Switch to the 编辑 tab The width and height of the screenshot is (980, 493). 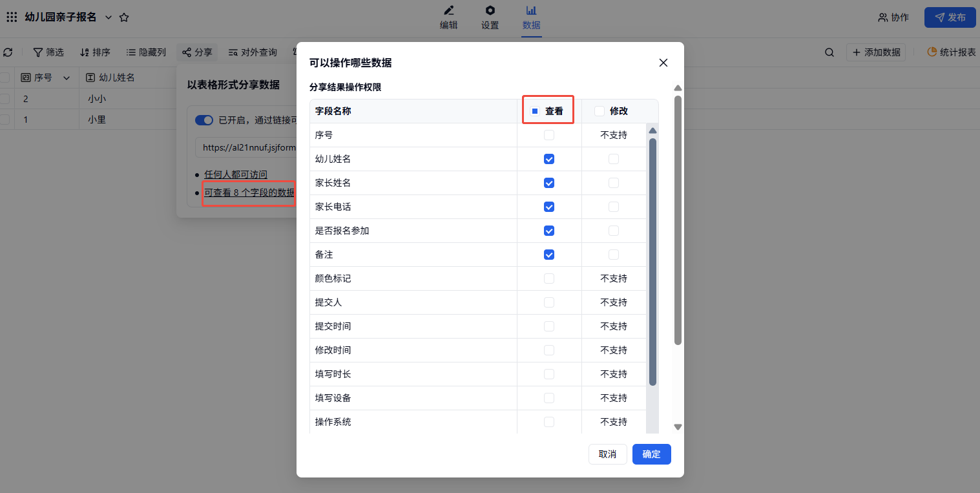(x=448, y=17)
